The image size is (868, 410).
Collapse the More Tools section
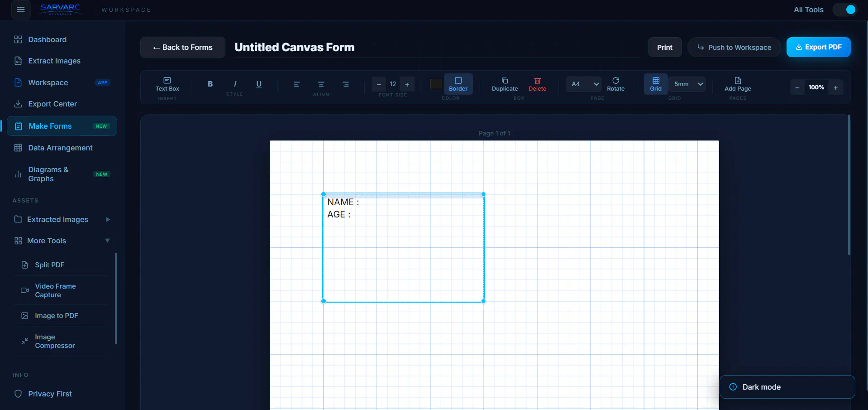pos(62,241)
